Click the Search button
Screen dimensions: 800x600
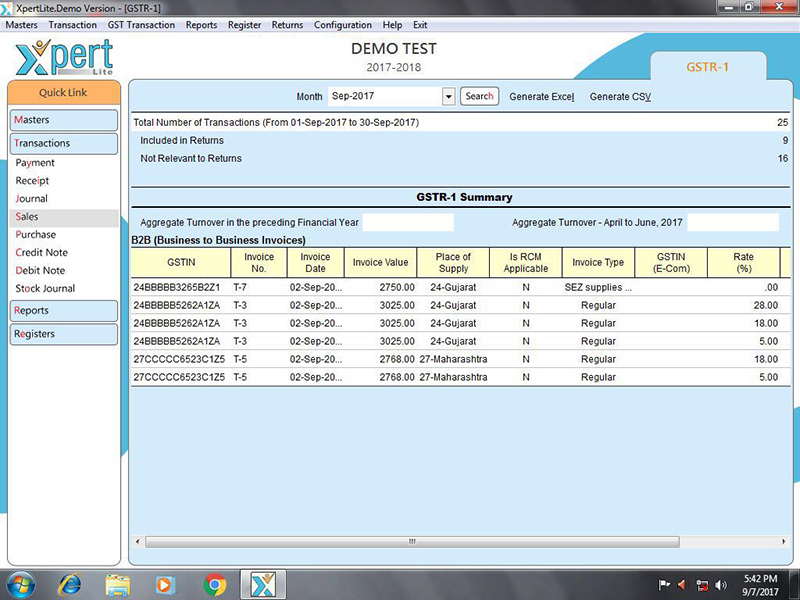coord(480,96)
